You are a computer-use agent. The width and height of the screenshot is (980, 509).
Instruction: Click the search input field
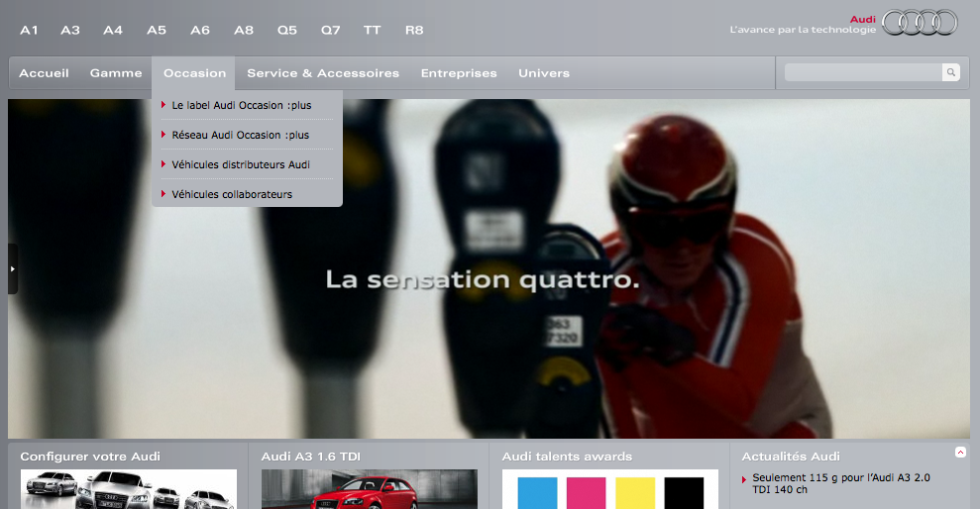click(x=863, y=72)
